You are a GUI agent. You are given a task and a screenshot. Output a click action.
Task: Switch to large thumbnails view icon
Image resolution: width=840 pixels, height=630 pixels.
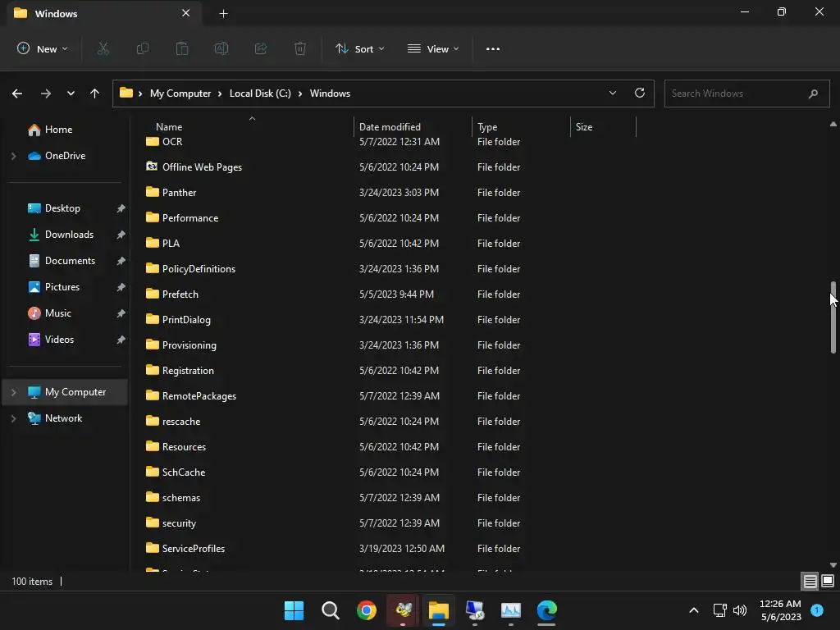tap(828, 582)
